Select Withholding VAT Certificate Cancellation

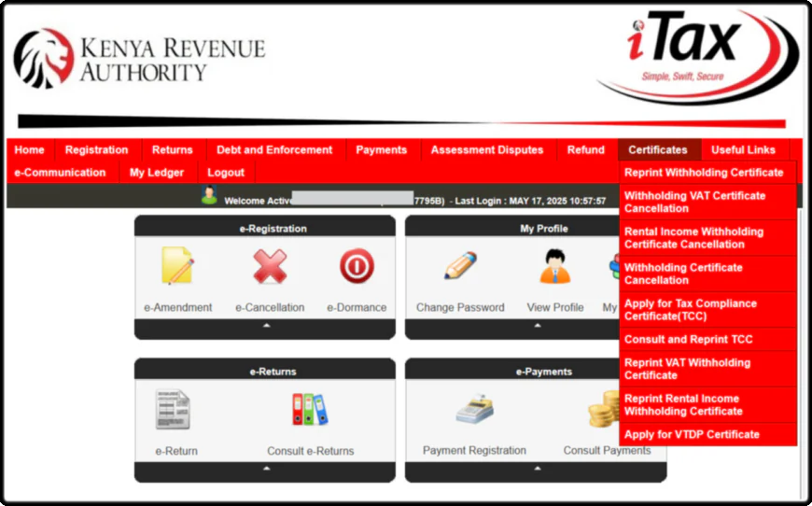707,202
